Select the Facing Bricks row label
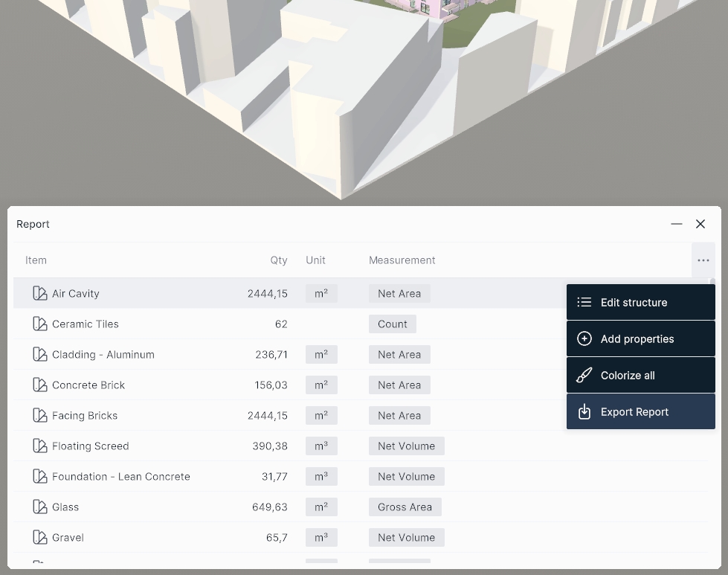Viewport: 728px width, 575px height. [85, 416]
